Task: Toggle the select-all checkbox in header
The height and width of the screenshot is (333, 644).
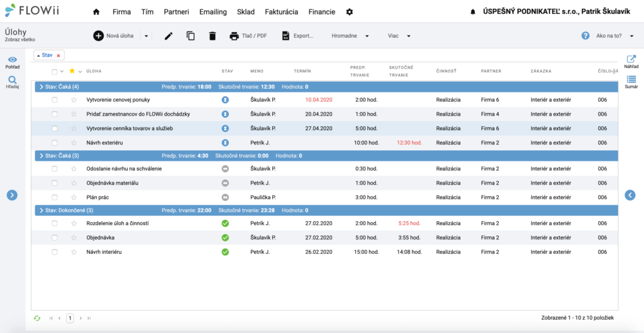Action: (55, 72)
